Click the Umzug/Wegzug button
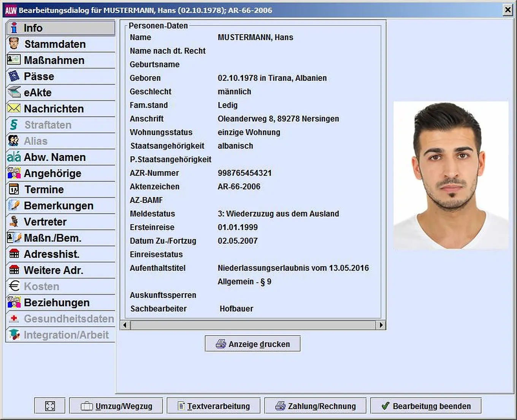The height and width of the screenshot is (420, 517). [116, 406]
